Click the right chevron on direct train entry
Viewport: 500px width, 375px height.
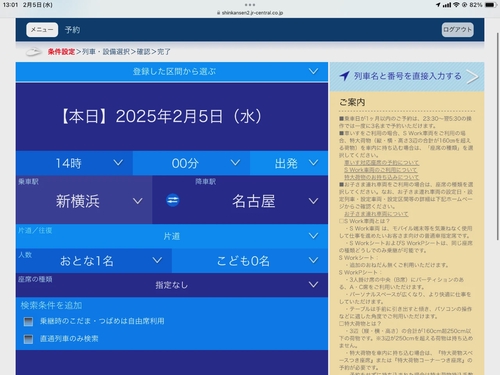[x=473, y=77]
